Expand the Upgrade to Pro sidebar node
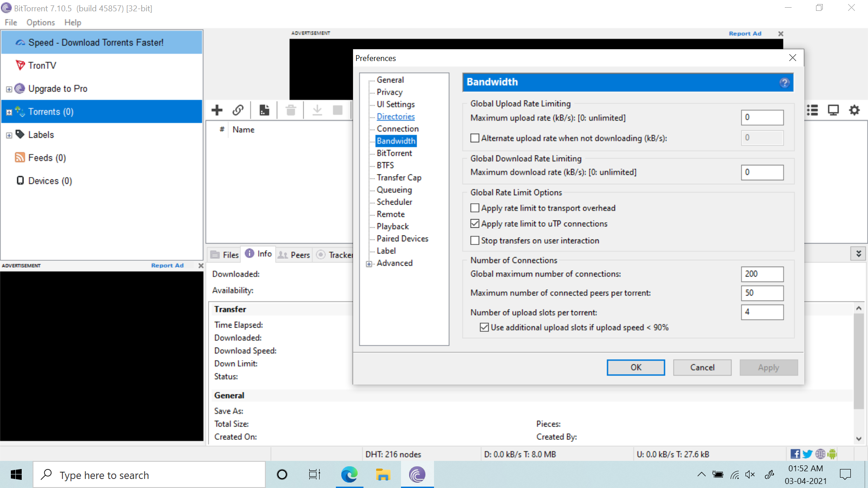The height and width of the screenshot is (488, 868). coord(9,89)
